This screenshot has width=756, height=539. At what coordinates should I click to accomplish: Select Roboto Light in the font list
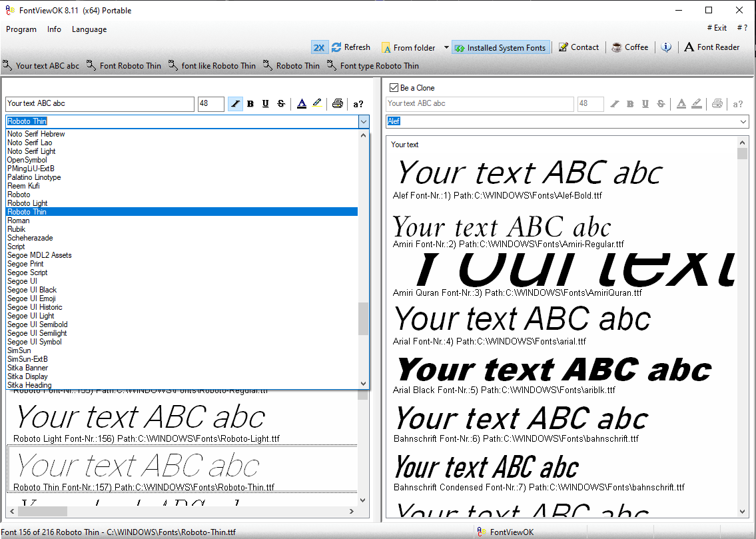pyautogui.click(x=182, y=203)
